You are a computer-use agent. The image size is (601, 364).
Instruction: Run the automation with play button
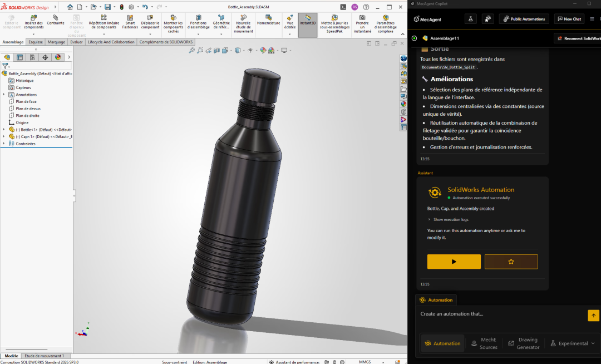(454, 262)
